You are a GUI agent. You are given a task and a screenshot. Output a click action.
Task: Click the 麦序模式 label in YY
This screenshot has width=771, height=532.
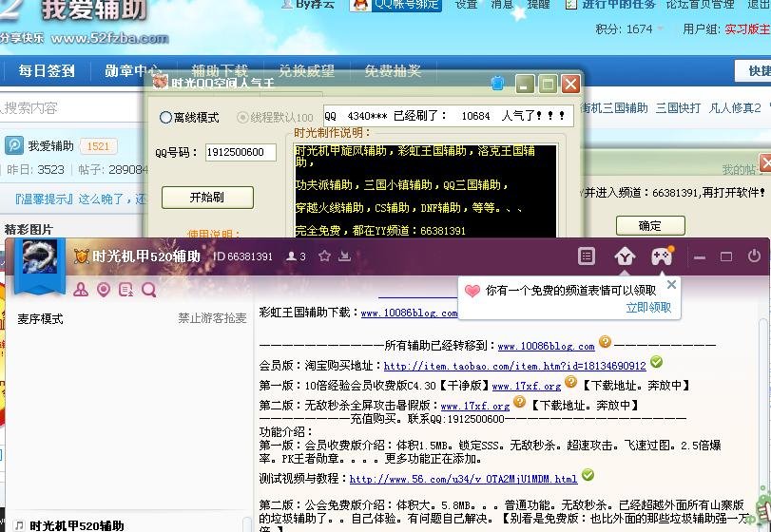pyautogui.click(x=40, y=319)
